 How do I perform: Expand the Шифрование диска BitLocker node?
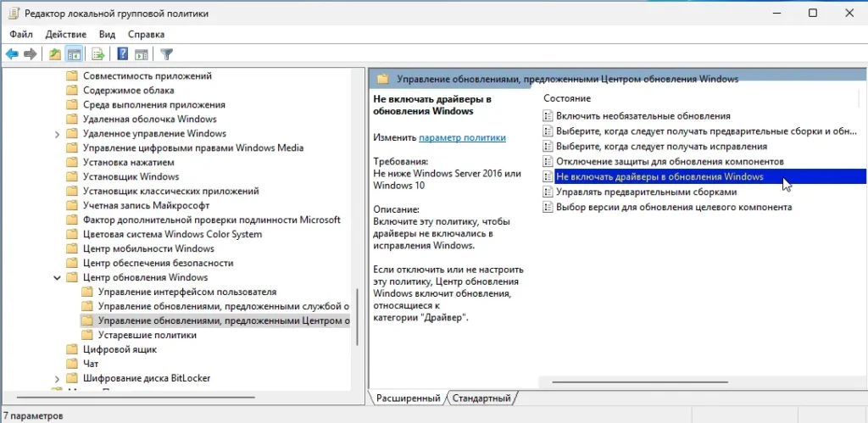click(57, 378)
